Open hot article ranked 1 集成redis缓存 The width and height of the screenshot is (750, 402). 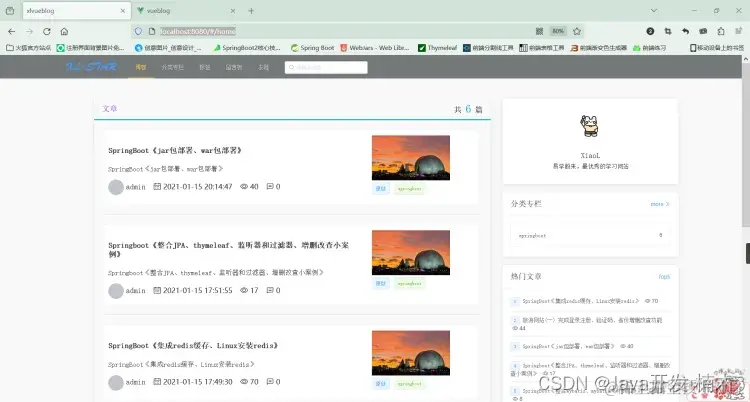tap(582, 301)
